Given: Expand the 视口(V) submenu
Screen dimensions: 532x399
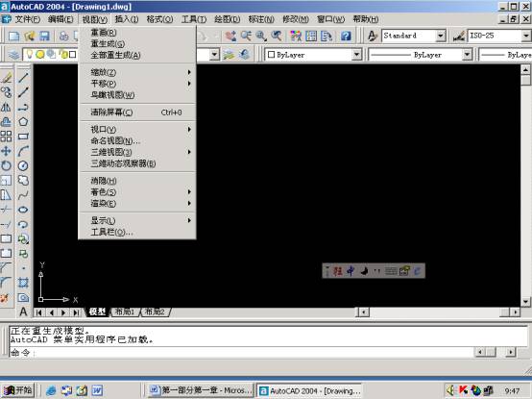Looking at the screenshot, I should 137,130.
